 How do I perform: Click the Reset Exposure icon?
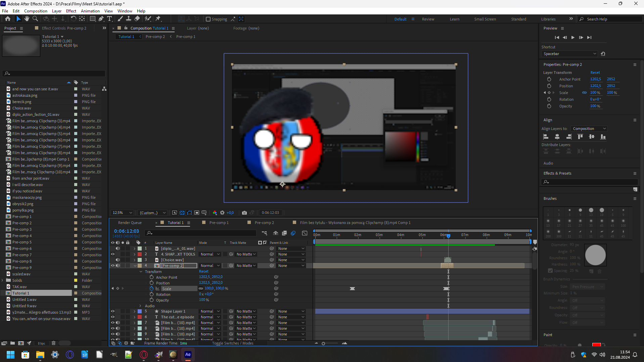(222, 213)
